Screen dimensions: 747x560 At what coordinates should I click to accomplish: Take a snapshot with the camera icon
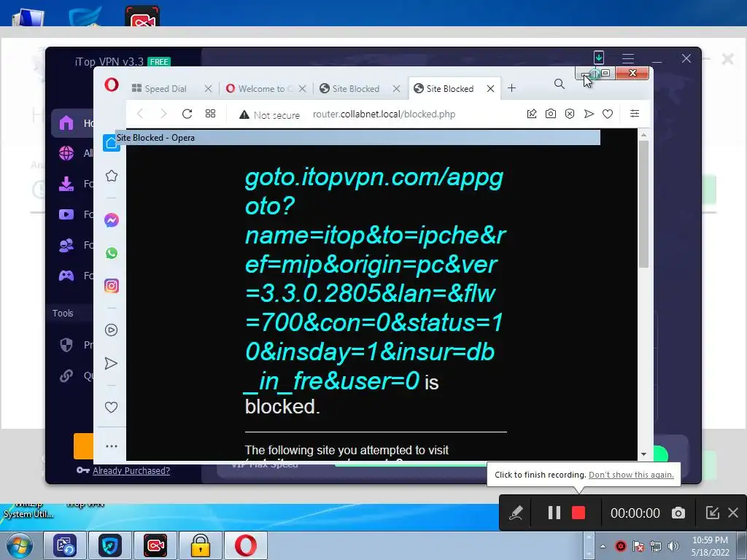click(x=551, y=114)
